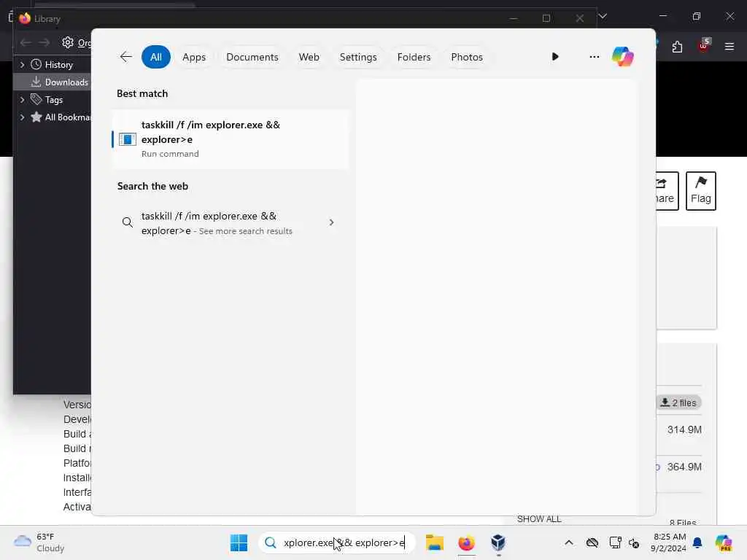The height and width of the screenshot is (560, 747).
Task: Click the cloud sync tray icon
Action: [x=592, y=542]
